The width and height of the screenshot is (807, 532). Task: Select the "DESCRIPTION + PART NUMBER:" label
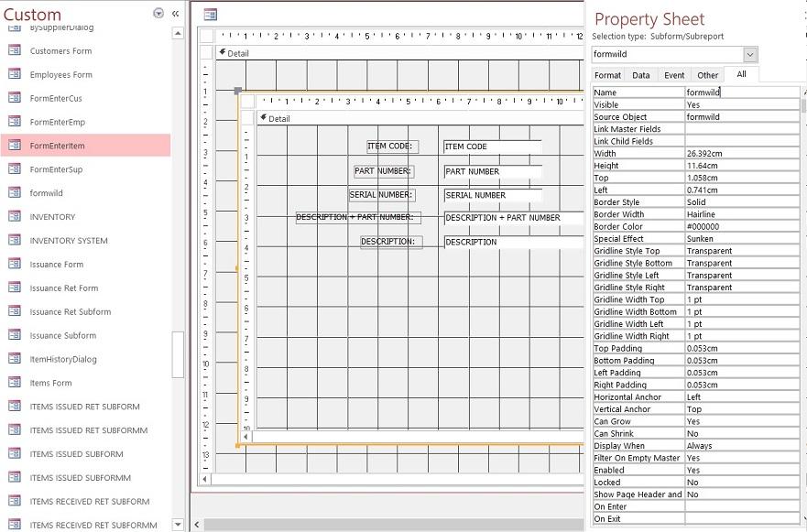358,217
